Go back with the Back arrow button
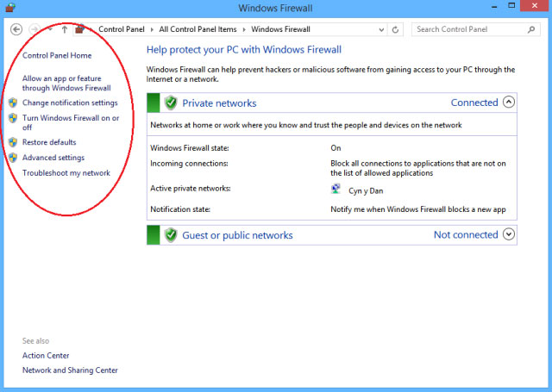Screen dimensions: 552x392 tap(16, 29)
